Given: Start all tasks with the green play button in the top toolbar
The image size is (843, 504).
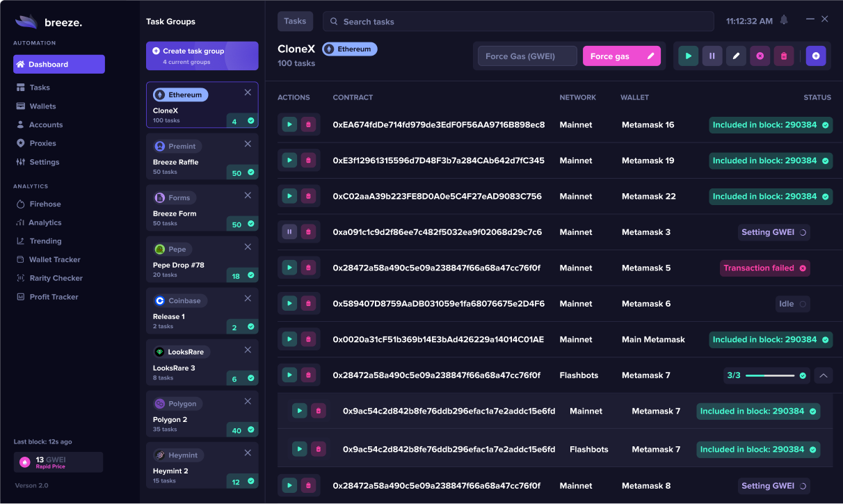Looking at the screenshot, I should click(688, 56).
